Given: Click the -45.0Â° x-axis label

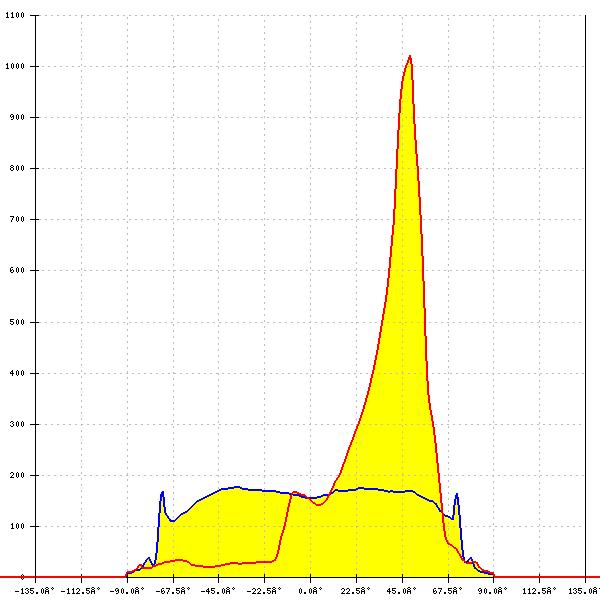Looking at the screenshot, I should (x=218, y=591).
